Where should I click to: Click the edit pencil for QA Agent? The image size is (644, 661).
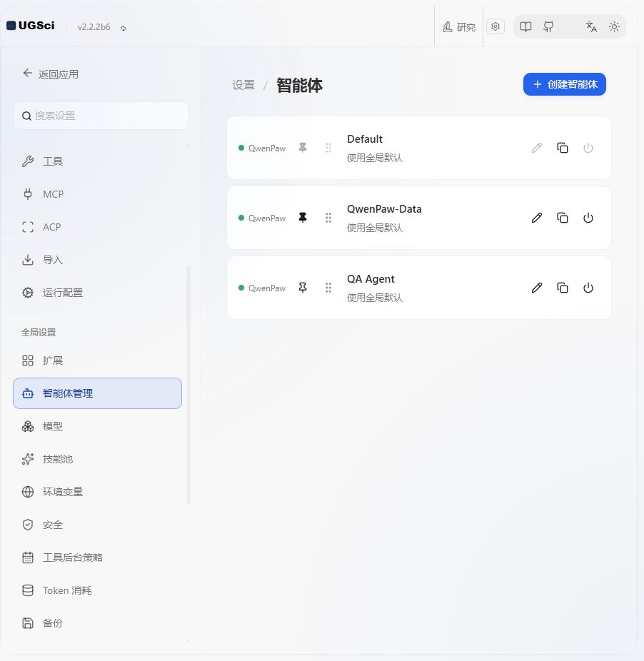pyautogui.click(x=536, y=288)
